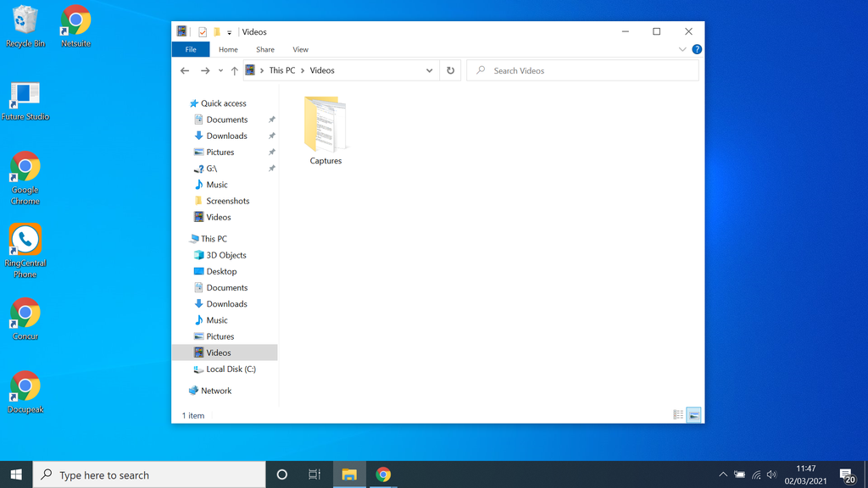The image size is (868, 488).
Task: Switch to details view
Action: click(x=677, y=414)
